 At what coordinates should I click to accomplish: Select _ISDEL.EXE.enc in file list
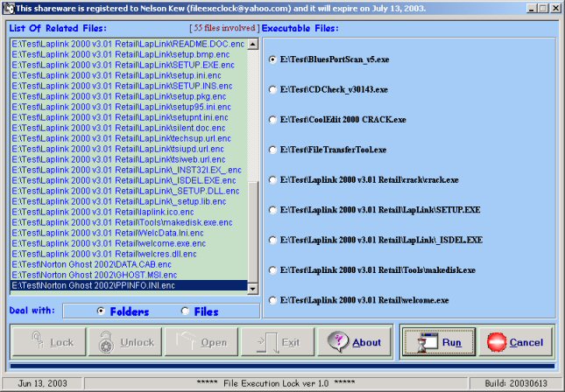pos(129,180)
